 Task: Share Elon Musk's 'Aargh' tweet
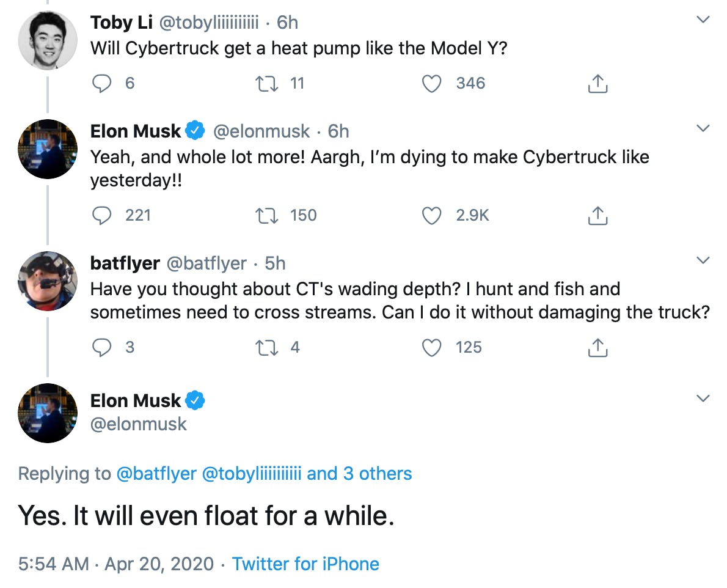[597, 215]
